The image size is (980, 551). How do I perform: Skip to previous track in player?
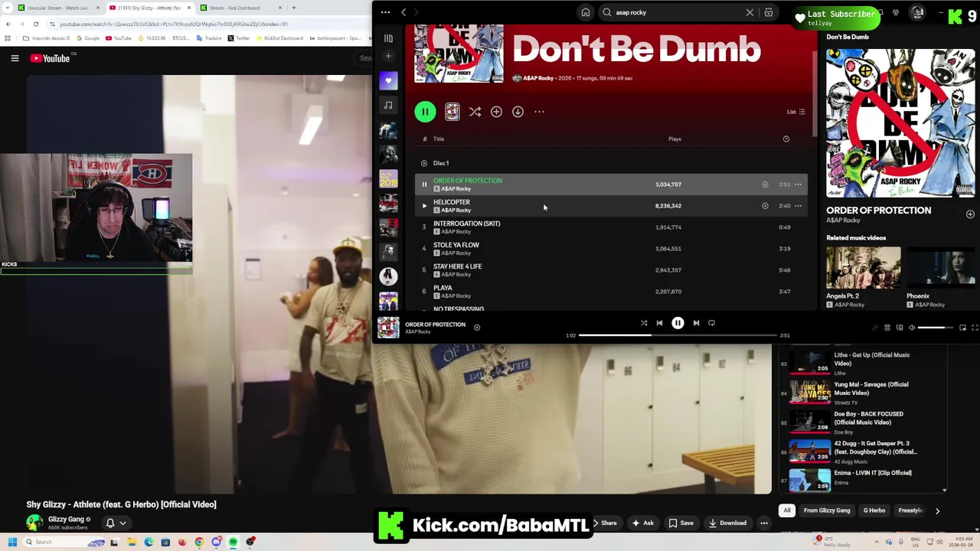(x=659, y=323)
